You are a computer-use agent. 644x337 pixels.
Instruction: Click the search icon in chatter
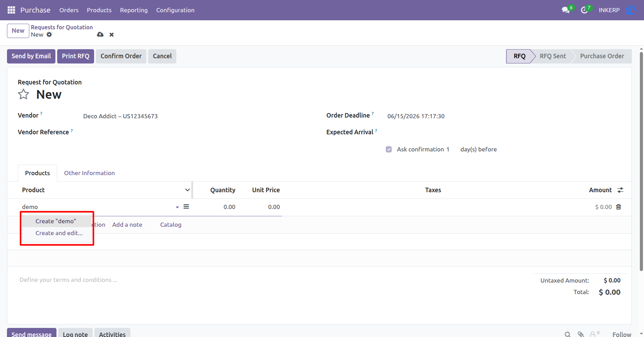pos(568,334)
